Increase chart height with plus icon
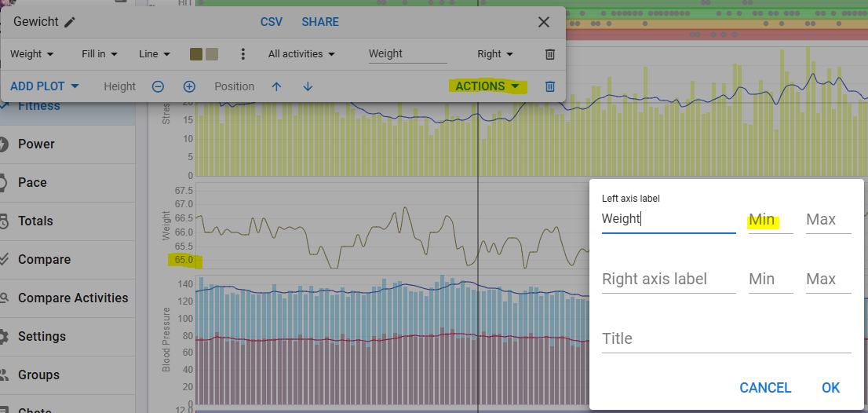Screen dimensions: 868x413 coord(189,86)
